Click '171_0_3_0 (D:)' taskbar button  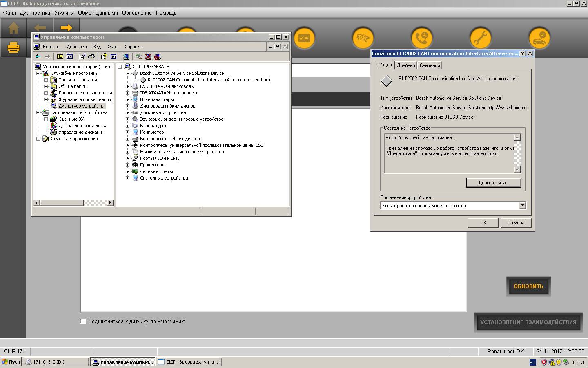(56, 362)
